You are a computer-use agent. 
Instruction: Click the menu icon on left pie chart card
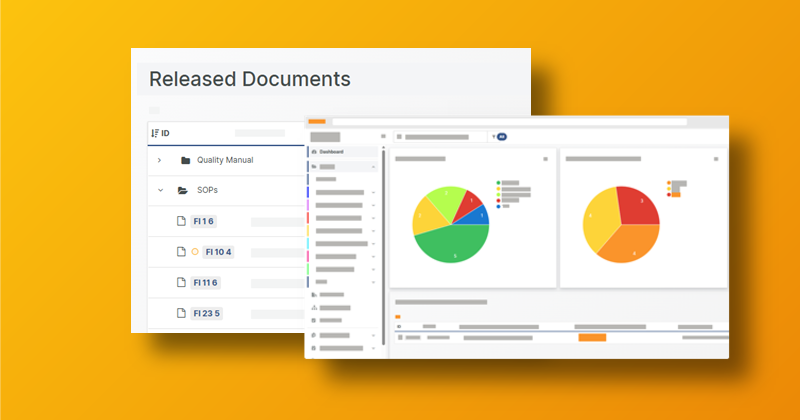pos(545,159)
